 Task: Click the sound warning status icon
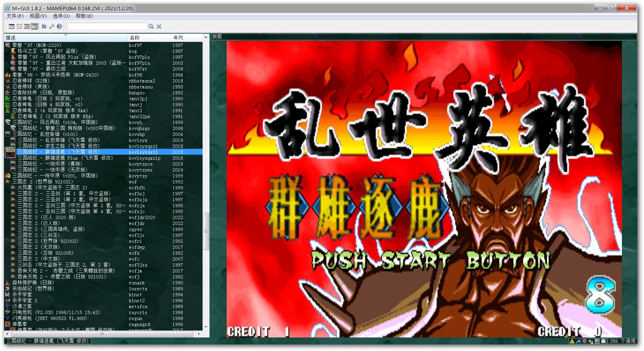coord(591,341)
